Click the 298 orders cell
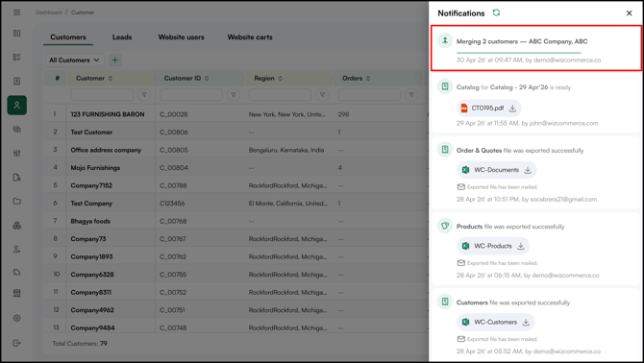The width and height of the screenshot is (644, 363). point(343,114)
